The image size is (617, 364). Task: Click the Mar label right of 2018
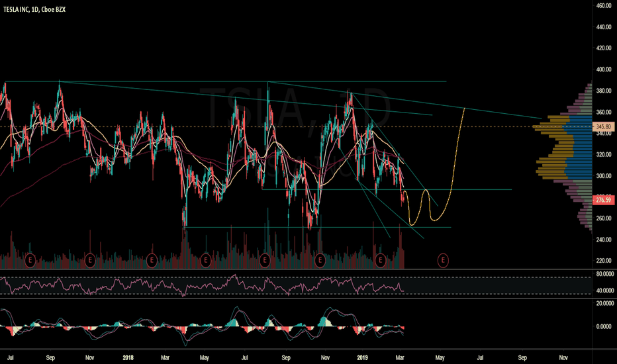click(166, 357)
